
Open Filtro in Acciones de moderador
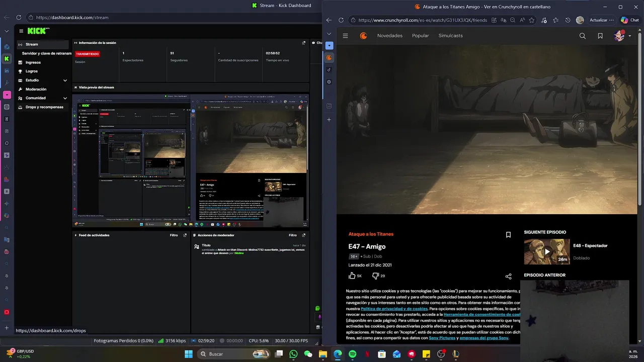click(293, 235)
